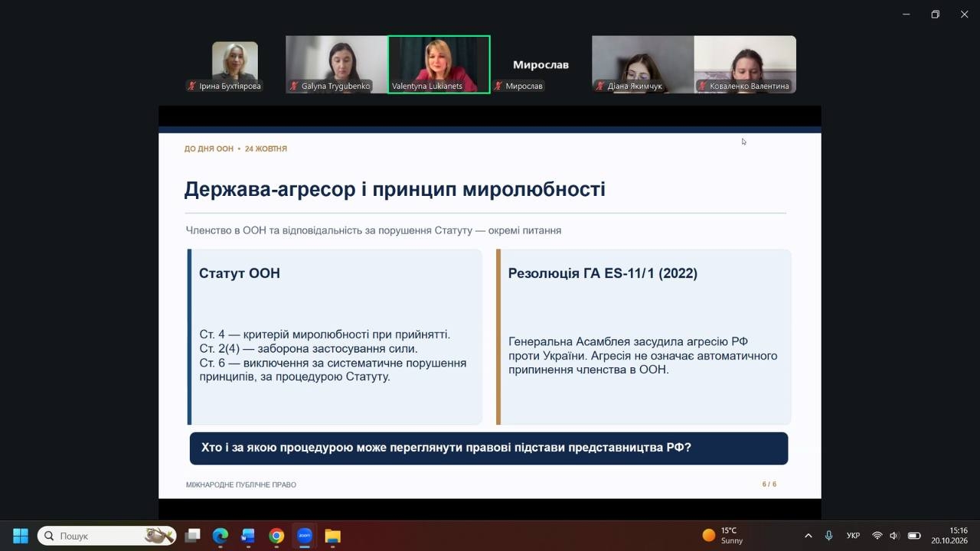980x551 pixels.
Task: Open File Explorer from taskbar
Action: tap(332, 536)
